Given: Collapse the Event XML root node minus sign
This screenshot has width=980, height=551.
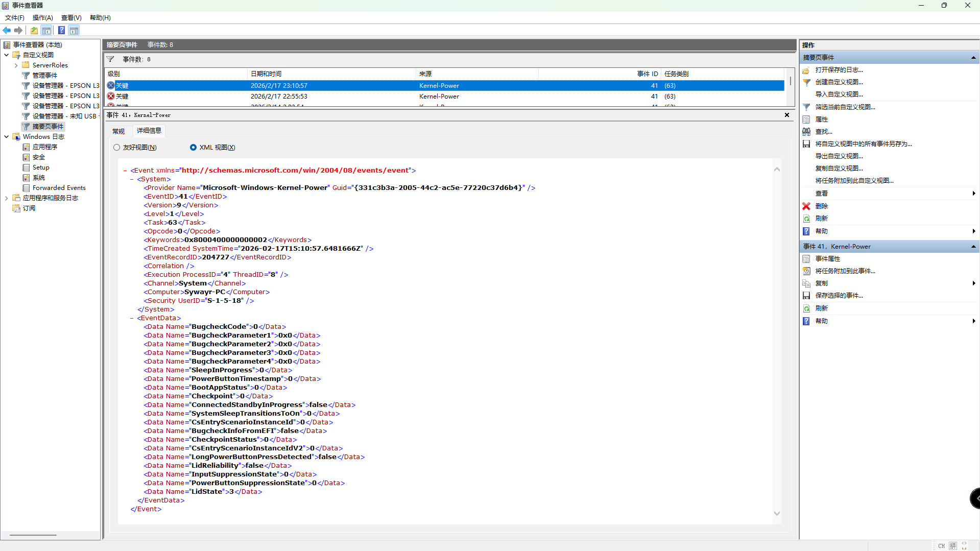Looking at the screenshot, I should pos(125,171).
